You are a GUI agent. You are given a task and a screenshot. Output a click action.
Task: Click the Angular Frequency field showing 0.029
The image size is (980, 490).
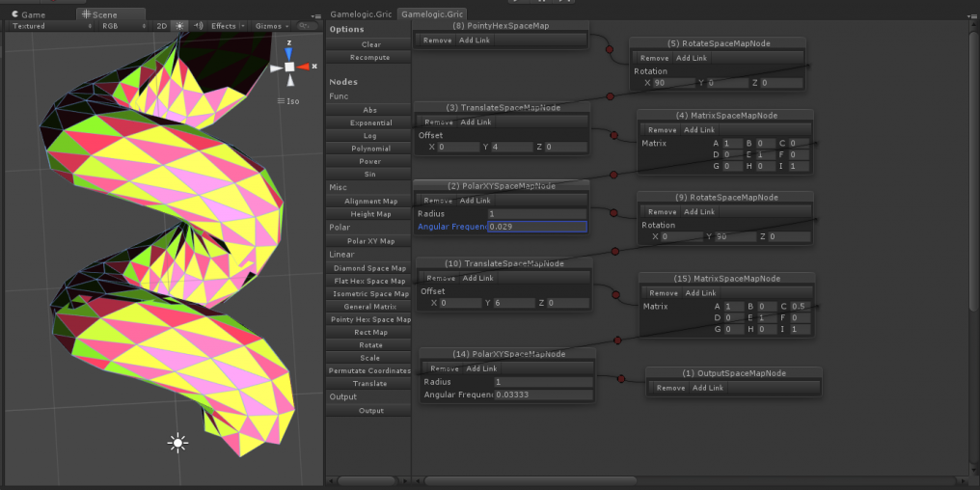[x=536, y=227]
